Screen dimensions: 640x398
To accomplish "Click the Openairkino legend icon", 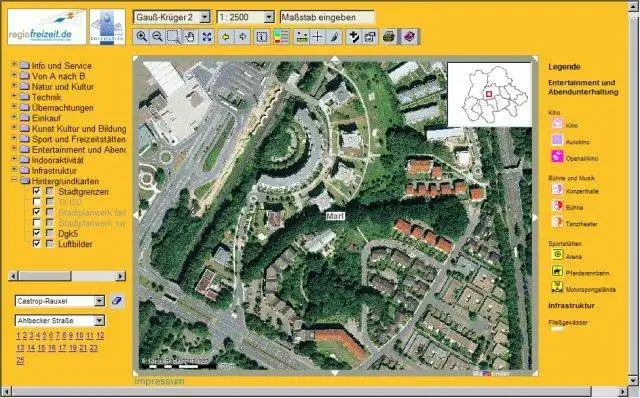I will coord(557,156).
